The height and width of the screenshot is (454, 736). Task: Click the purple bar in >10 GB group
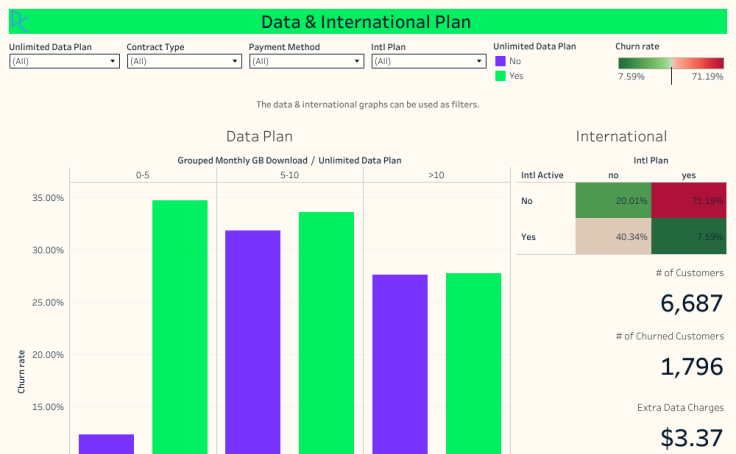(400, 363)
